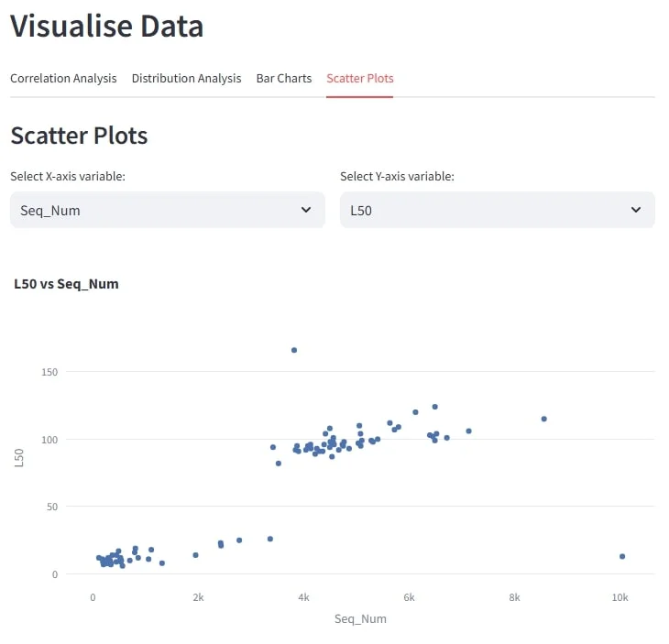Switch to the Distribution Analysis tab
The image size is (669, 644).
click(186, 79)
